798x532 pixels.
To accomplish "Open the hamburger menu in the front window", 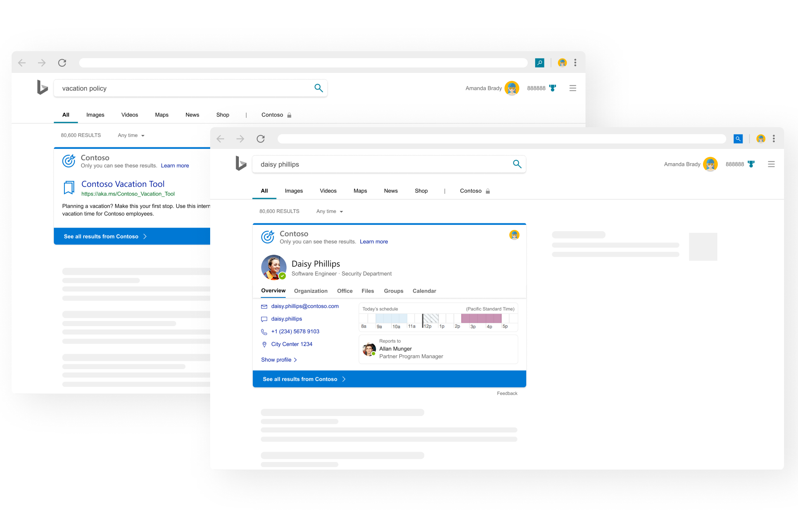I will [x=771, y=164].
